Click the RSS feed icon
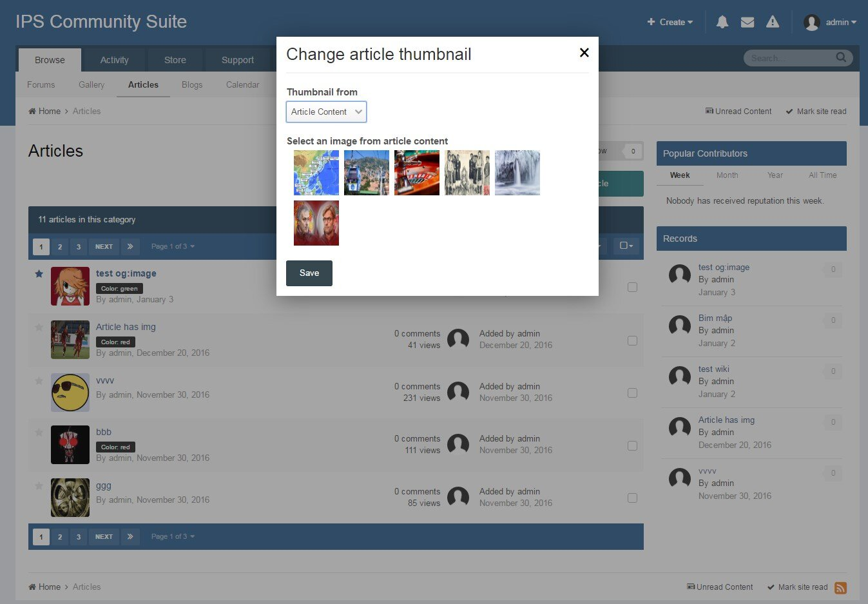 [840, 588]
